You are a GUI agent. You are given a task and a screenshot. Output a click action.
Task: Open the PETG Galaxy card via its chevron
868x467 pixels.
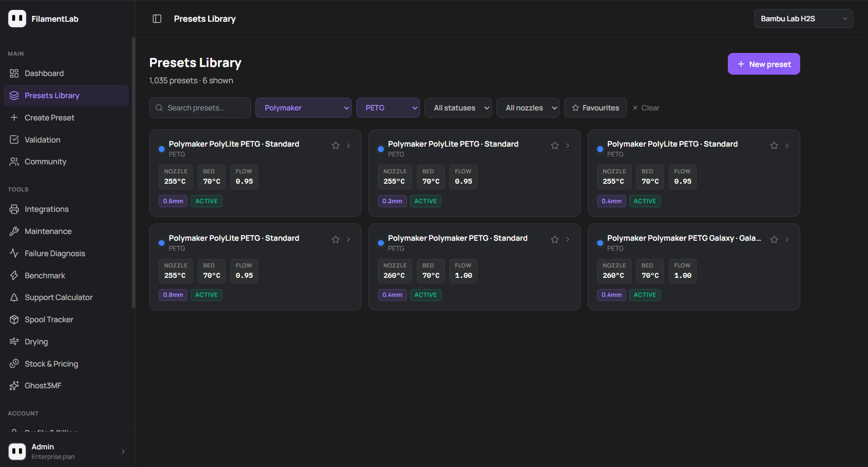pyautogui.click(x=787, y=239)
